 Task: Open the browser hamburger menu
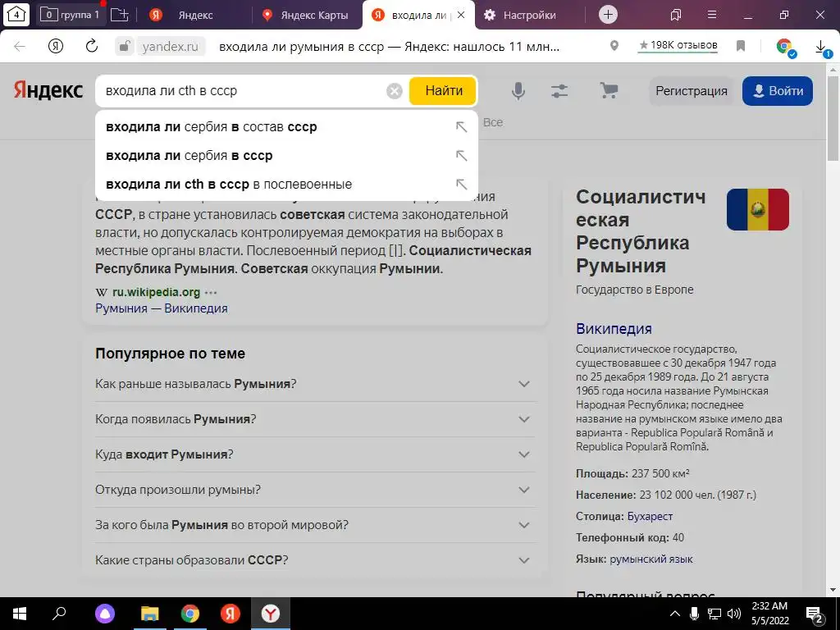coord(712,15)
